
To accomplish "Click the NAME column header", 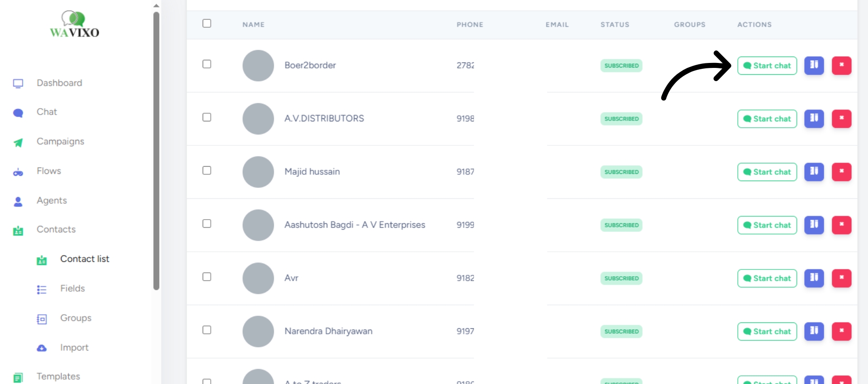I will 253,24.
